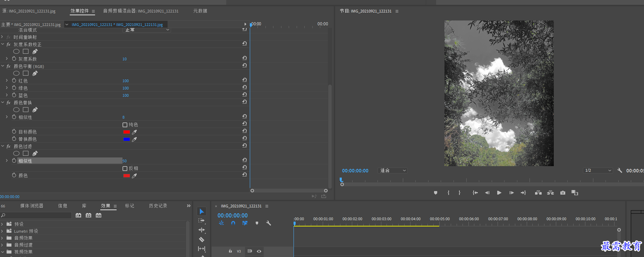This screenshot has width=644, height=257.
Task: Export frame with camera icon
Action: [563, 193]
